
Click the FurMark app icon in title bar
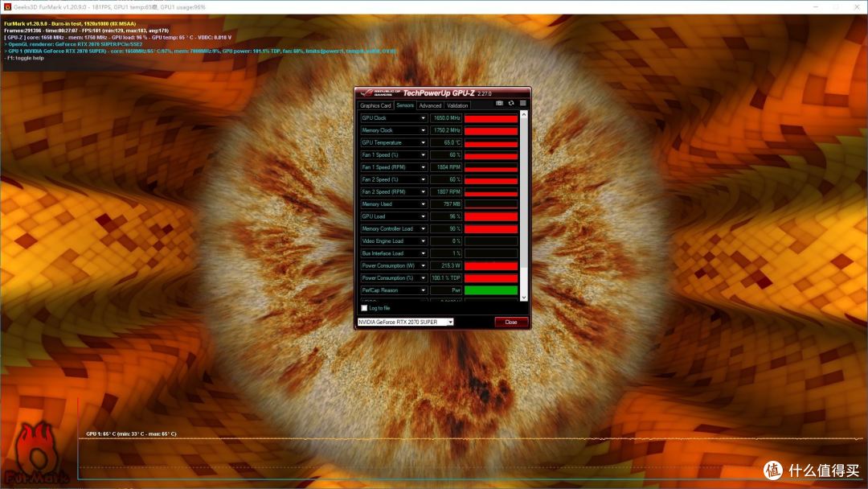click(x=7, y=6)
